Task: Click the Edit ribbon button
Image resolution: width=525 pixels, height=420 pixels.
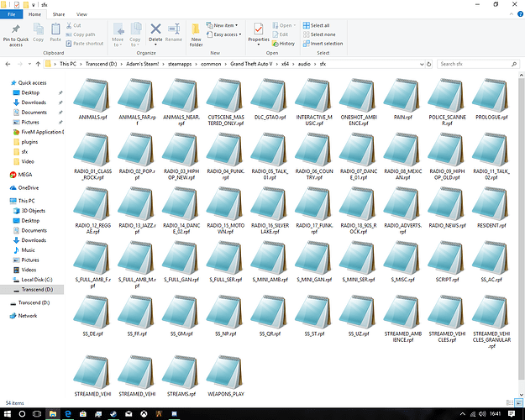Action: pyautogui.click(x=281, y=34)
